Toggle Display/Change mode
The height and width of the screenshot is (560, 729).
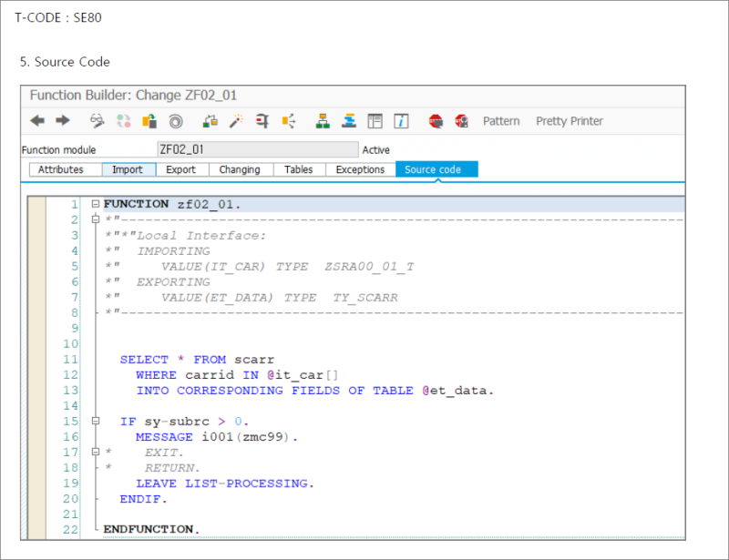(97, 120)
